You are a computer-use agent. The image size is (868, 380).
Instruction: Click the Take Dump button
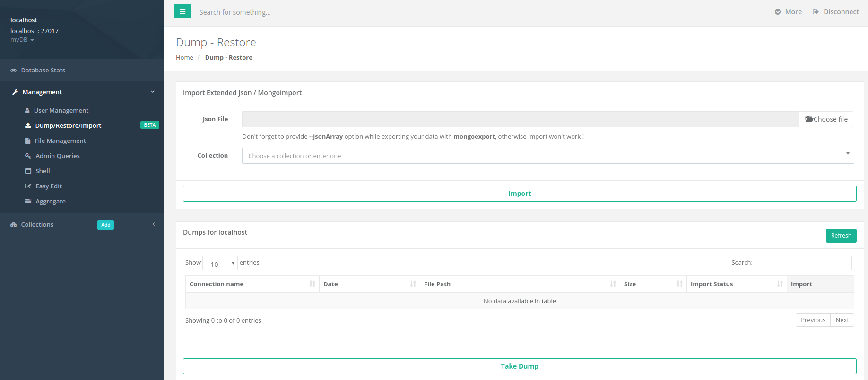[x=520, y=366]
